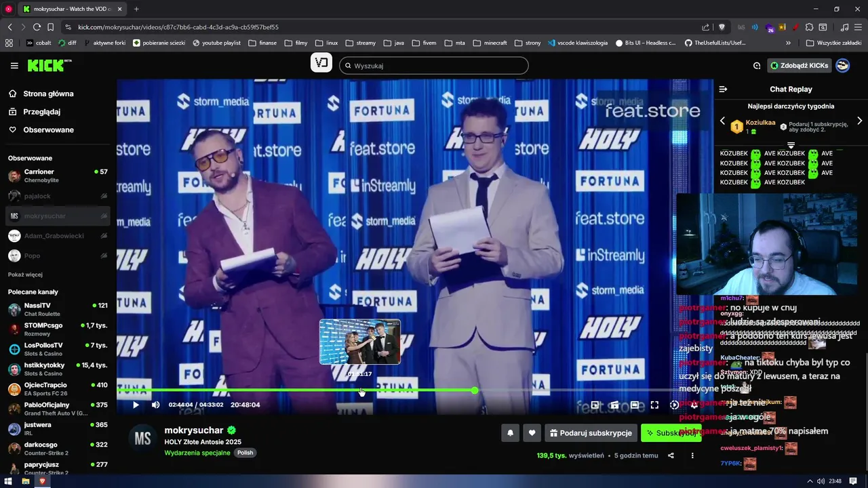This screenshot has width=868, height=488.
Task: Share the video via share icon
Action: click(x=671, y=455)
